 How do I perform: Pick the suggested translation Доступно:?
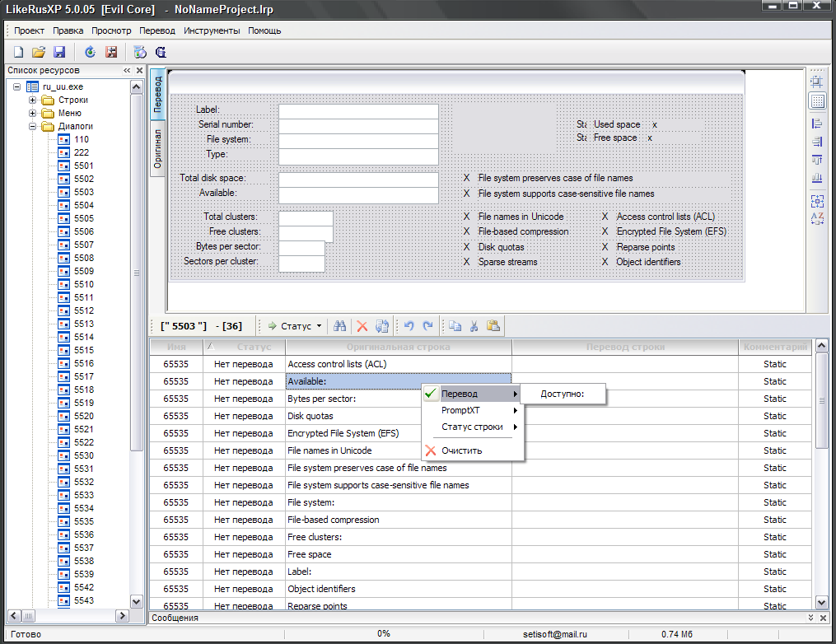click(x=563, y=394)
